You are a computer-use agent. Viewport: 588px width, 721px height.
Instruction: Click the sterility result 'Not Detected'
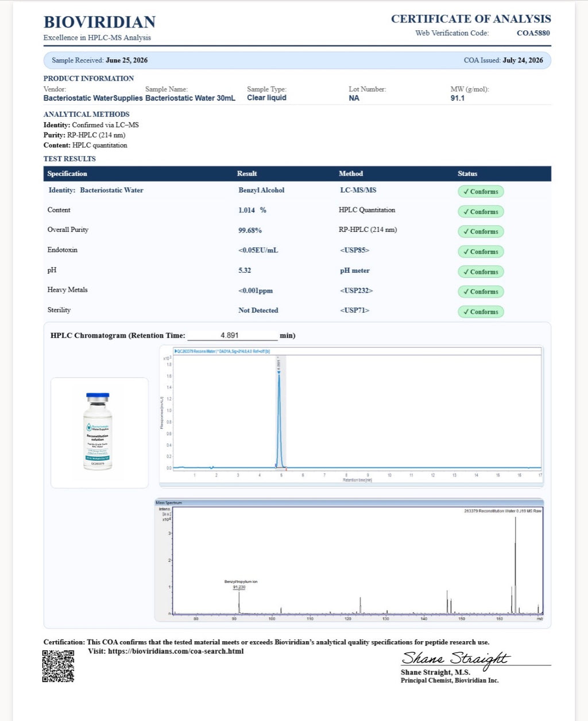(258, 311)
